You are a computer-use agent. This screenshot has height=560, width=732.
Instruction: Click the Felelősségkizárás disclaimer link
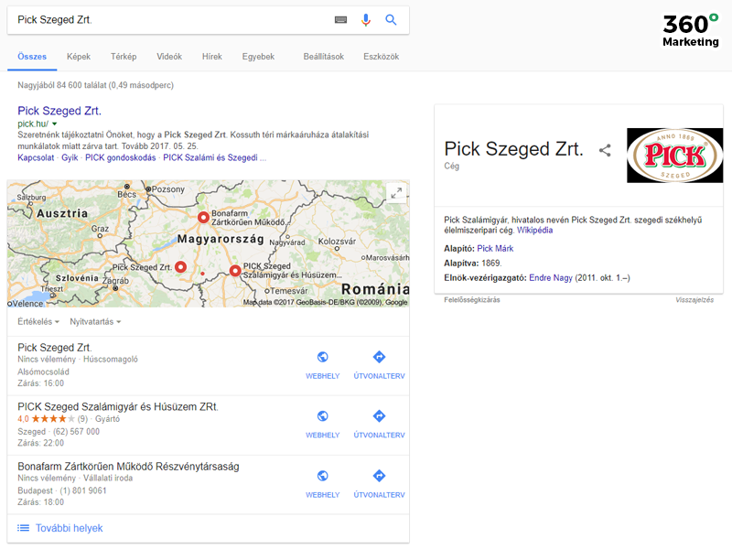(x=472, y=299)
